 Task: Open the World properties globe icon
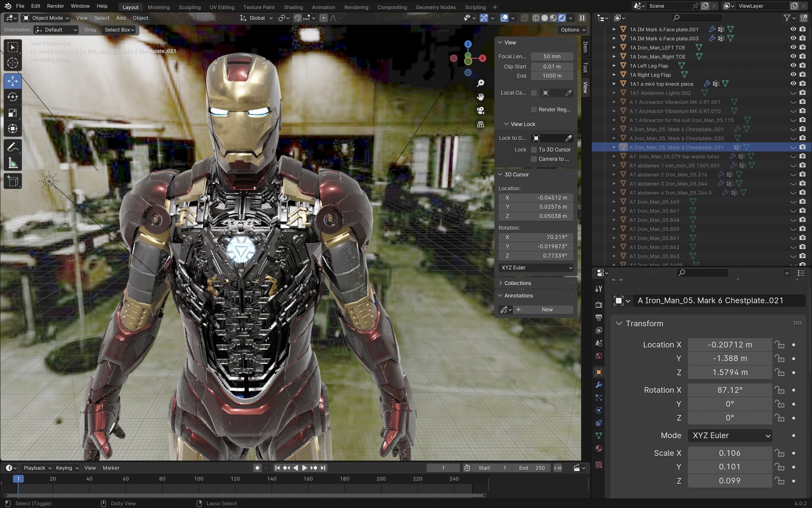(598, 356)
